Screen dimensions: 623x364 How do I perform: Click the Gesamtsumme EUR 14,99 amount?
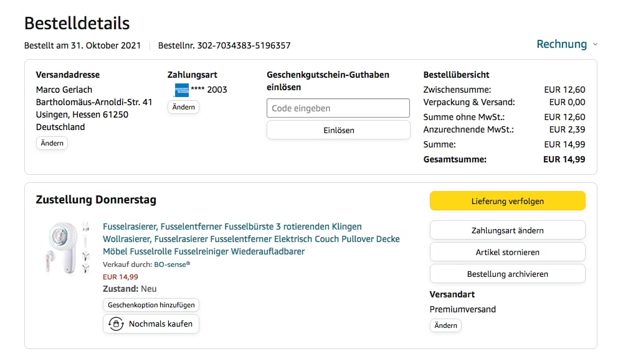[x=564, y=159]
